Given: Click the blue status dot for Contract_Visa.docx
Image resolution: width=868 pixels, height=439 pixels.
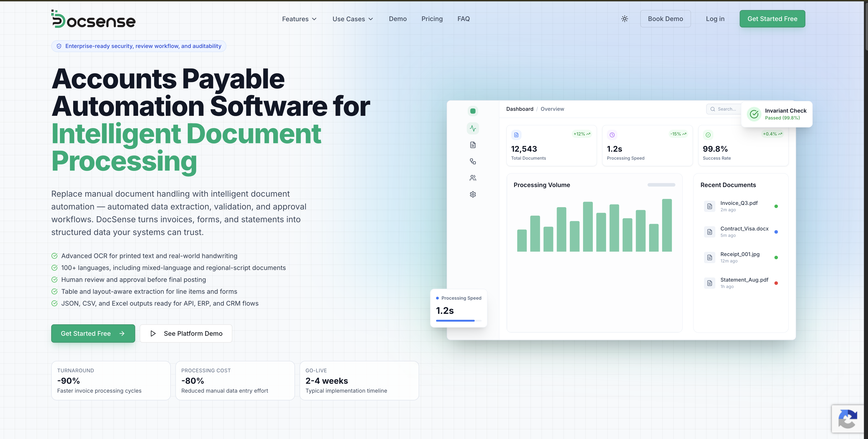Looking at the screenshot, I should click(x=776, y=232).
